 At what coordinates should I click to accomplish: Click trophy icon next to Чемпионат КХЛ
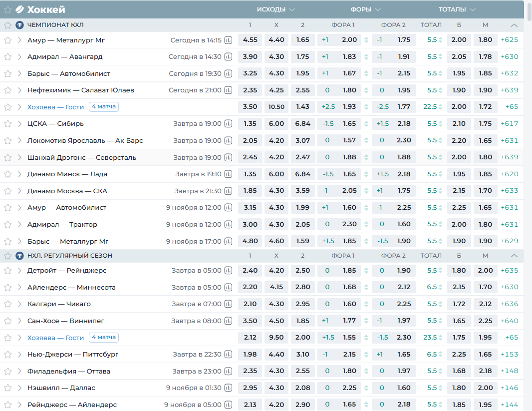19,25
